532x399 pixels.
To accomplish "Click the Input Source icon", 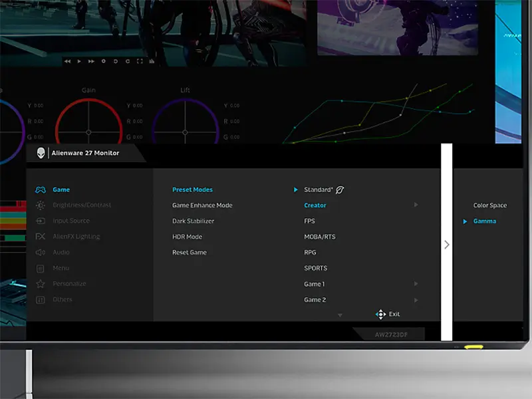I will click(41, 221).
